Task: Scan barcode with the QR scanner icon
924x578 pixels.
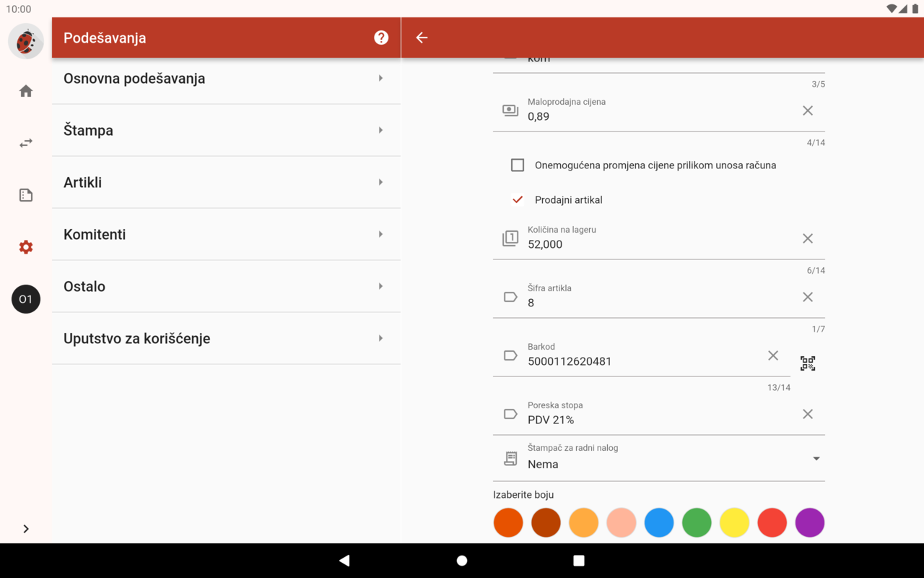Action: 808,363
